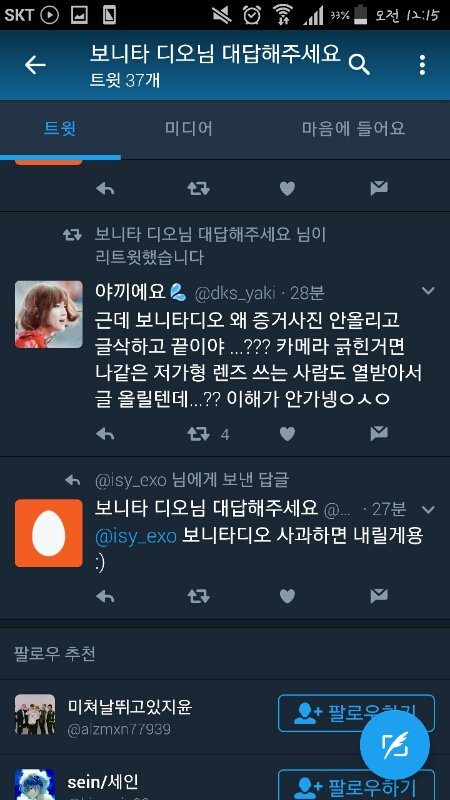This screenshot has width=450, height=800.
Task: Retweet the 보니타디오 사과하면 tweet
Action: pos(198,596)
